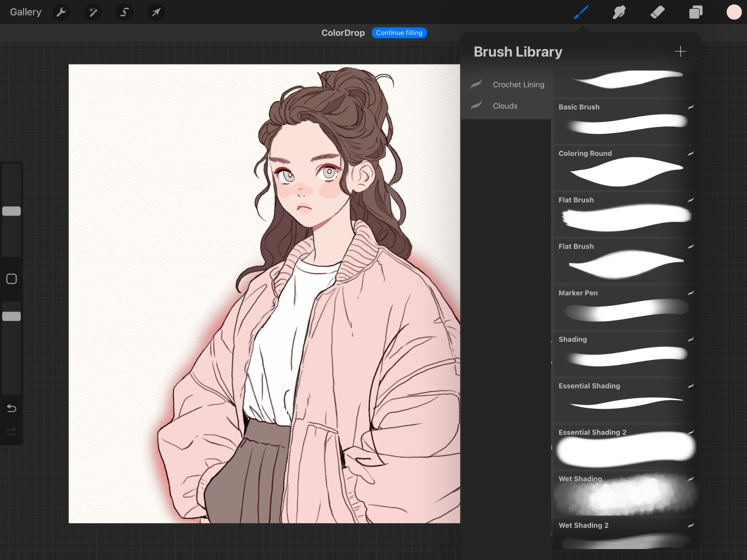Continue filling with ColorDrop
Image resolution: width=747 pixels, height=560 pixels.
pyautogui.click(x=399, y=33)
